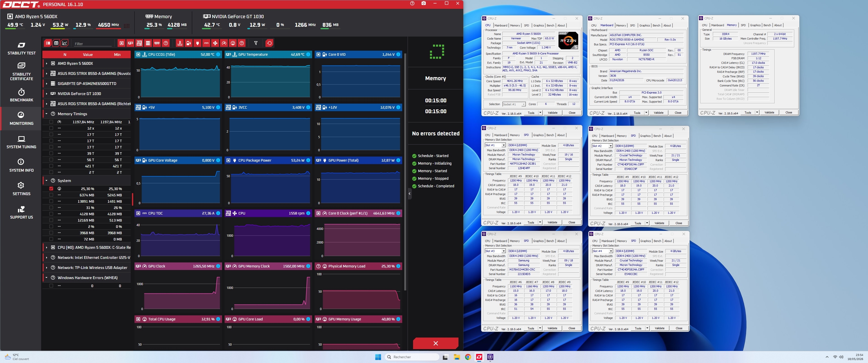This screenshot has height=363, width=868.
Task: Expand the Network: TP-Link Wireless USB Adapter group
Action: tap(46, 268)
